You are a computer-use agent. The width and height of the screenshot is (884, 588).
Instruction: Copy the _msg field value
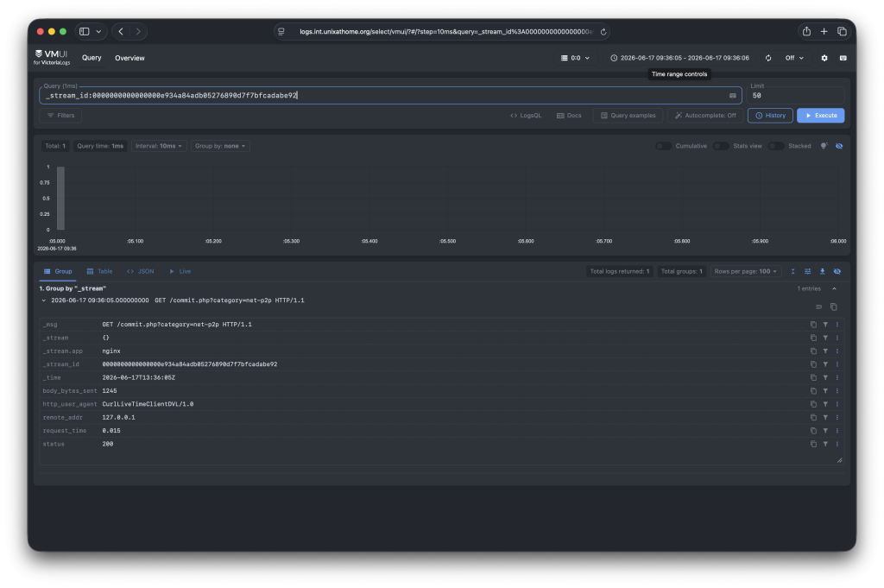click(x=813, y=325)
